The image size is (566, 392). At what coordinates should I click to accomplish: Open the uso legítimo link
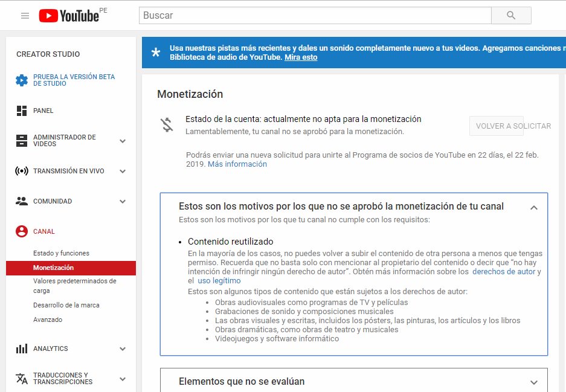219,280
